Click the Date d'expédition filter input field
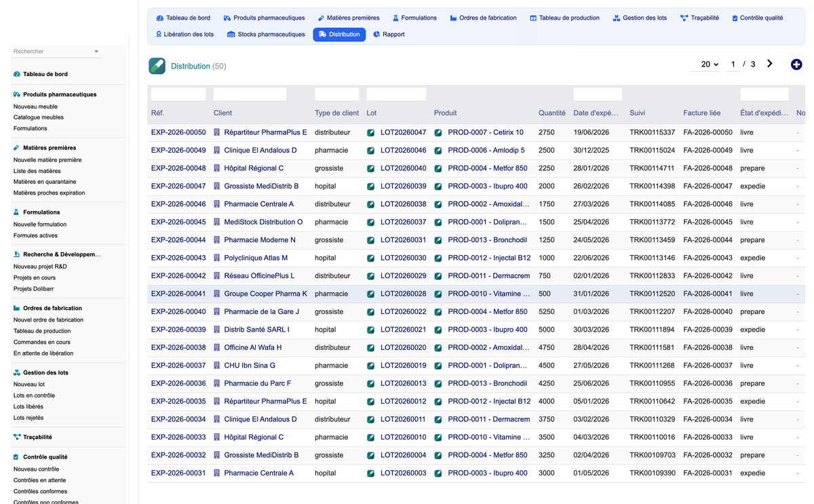Screen dimensions: 814x504 pyautogui.click(x=598, y=94)
